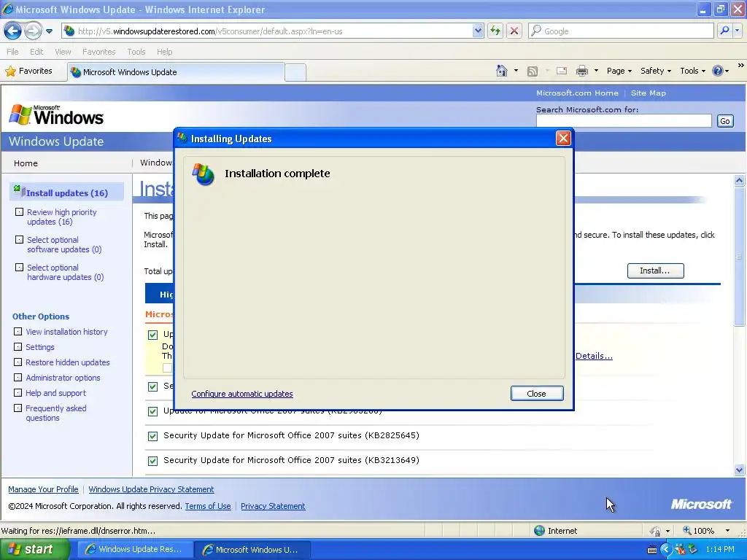
Task: Open the File menu
Action: (13, 52)
